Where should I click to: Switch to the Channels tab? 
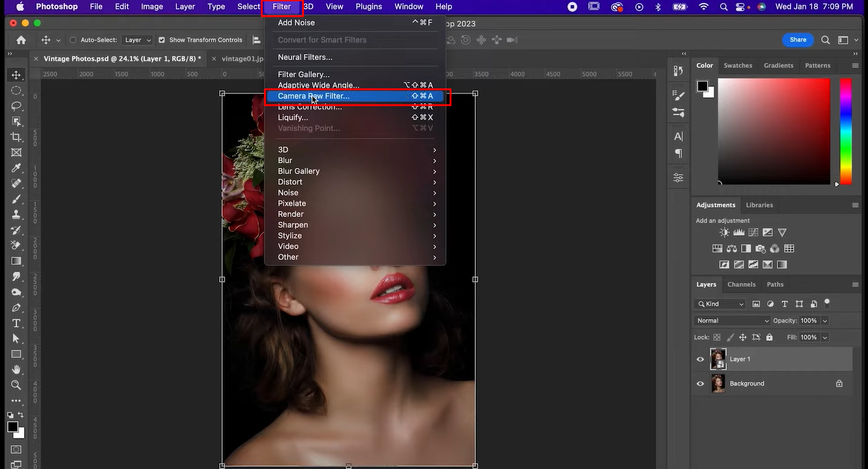tap(741, 285)
